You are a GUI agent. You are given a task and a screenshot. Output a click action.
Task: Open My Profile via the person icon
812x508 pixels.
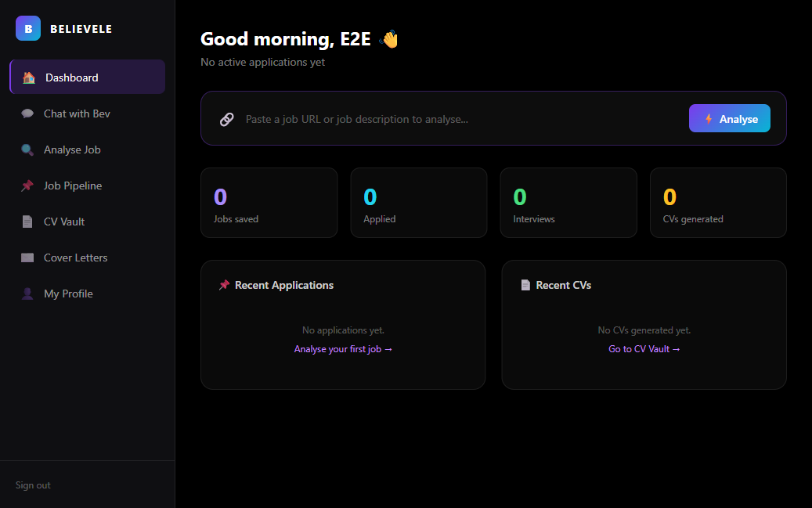pos(28,293)
